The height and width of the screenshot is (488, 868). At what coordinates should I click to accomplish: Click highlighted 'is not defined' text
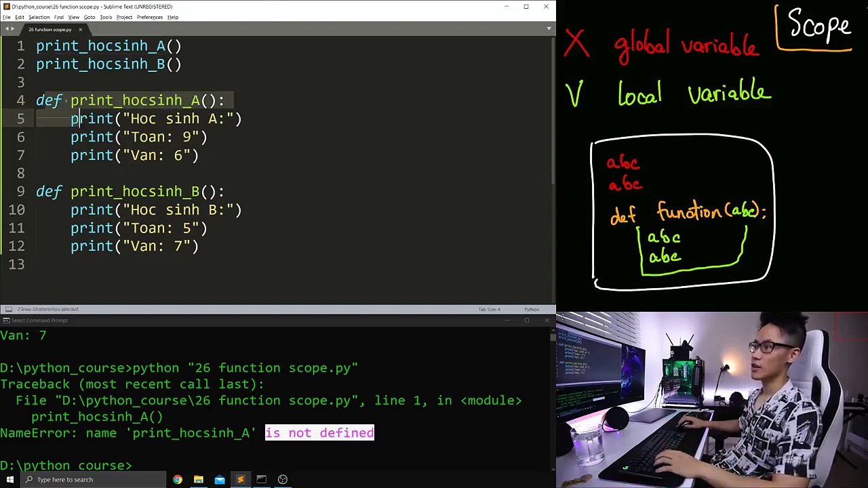[319, 433]
